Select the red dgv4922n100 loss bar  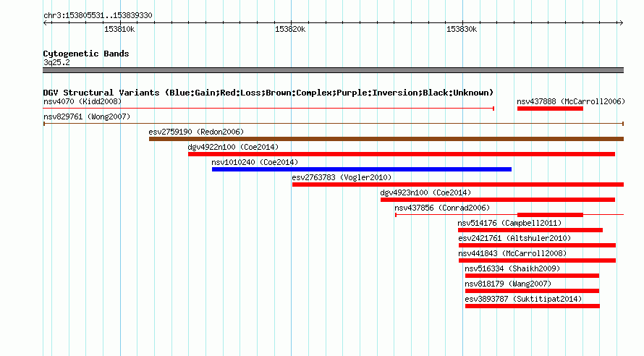coord(402,154)
